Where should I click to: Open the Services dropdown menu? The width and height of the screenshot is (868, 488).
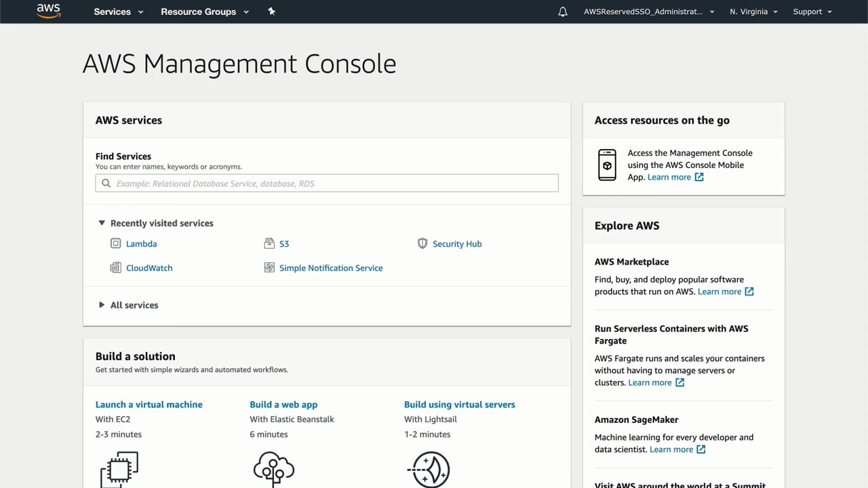coord(119,12)
